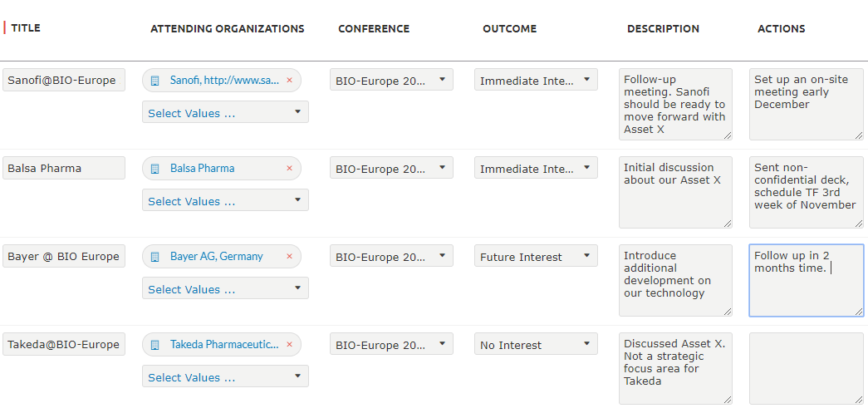The image size is (868, 413).
Task: Open Conference dropdown in Balsa Pharma row
Action: coord(391,168)
